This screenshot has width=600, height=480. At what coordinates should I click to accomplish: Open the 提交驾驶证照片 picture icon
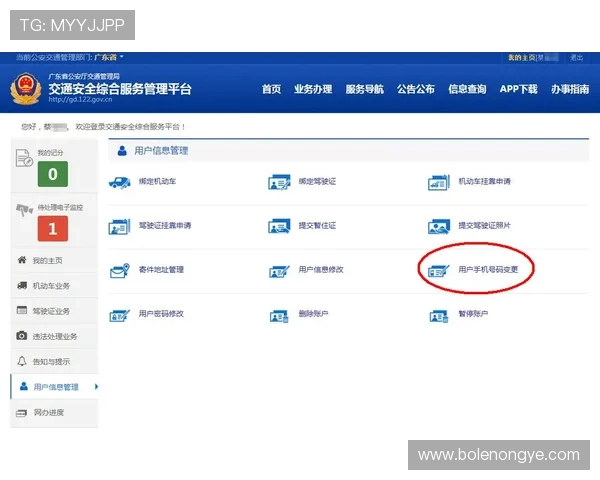tap(439, 226)
